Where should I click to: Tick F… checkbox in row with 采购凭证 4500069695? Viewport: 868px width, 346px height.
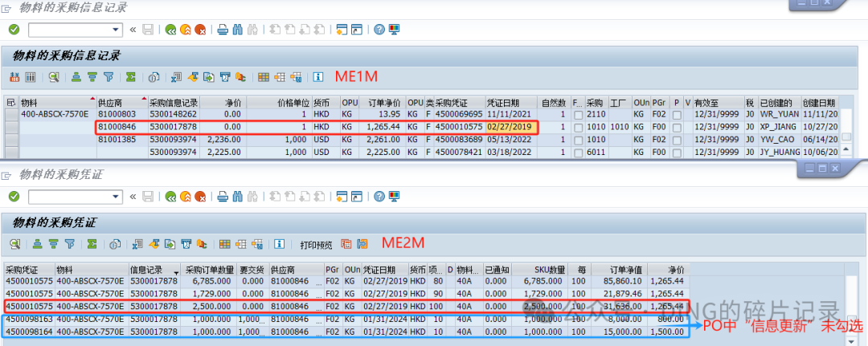pos(578,115)
